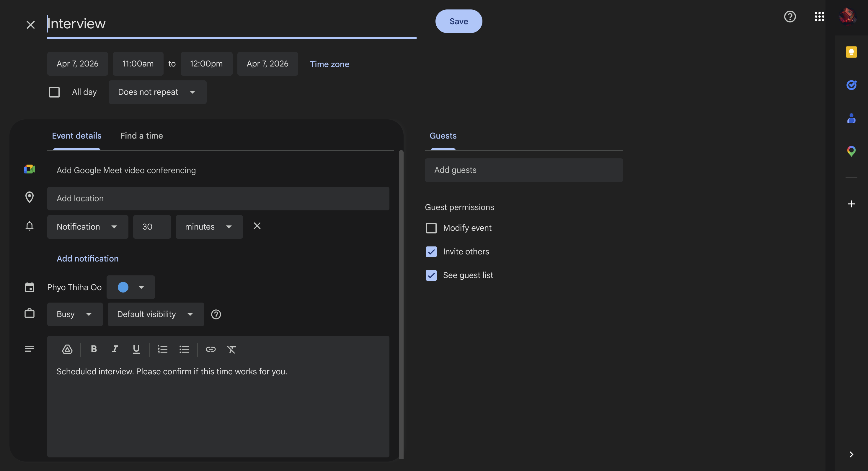Uncheck Invite others guest permission
868x471 pixels.
[431, 252]
